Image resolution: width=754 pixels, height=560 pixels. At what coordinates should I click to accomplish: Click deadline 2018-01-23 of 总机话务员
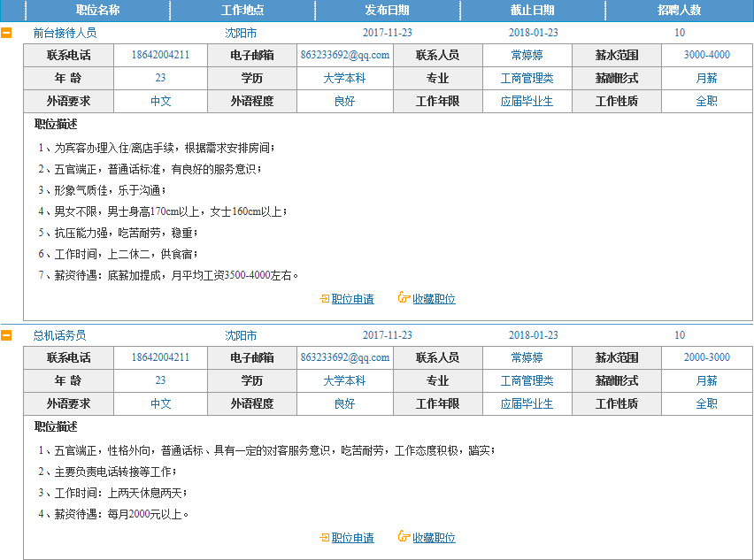coord(534,335)
